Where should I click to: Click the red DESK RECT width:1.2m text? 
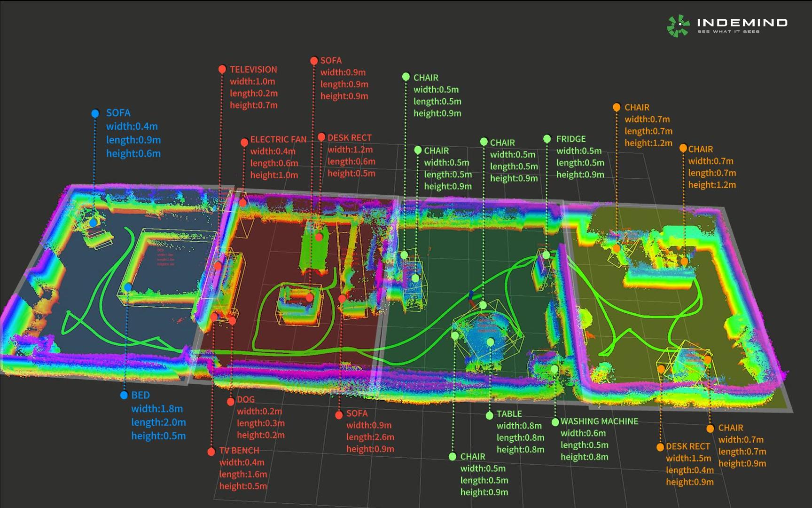[x=350, y=150]
